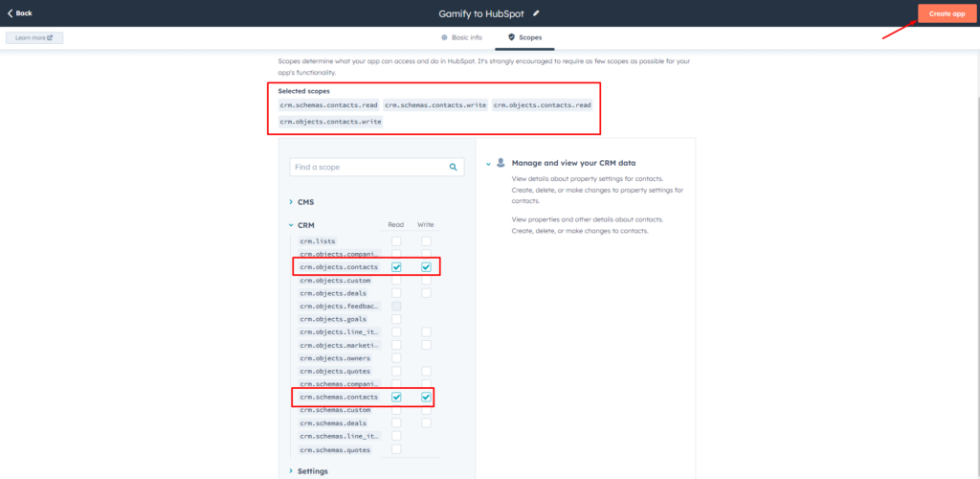This screenshot has height=479, width=980.
Task: Collapse Manage and view your CRM data
Action: pos(489,163)
